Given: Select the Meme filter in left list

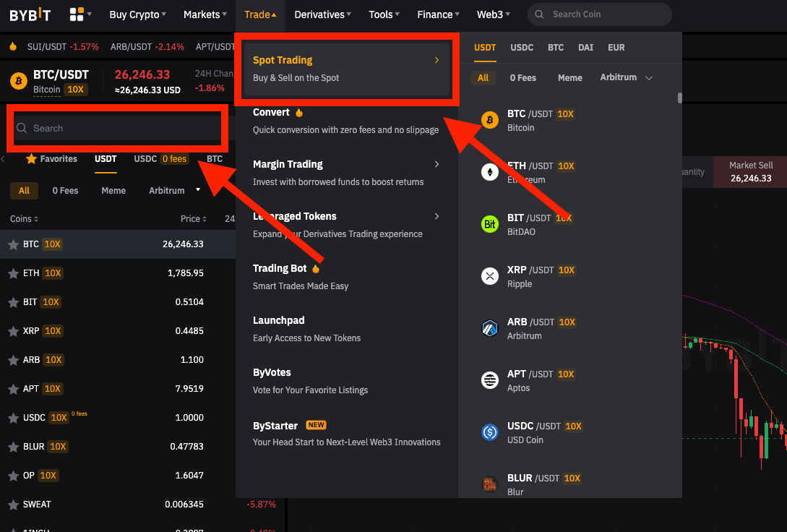Looking at the screenshot, I should [113, 191].
